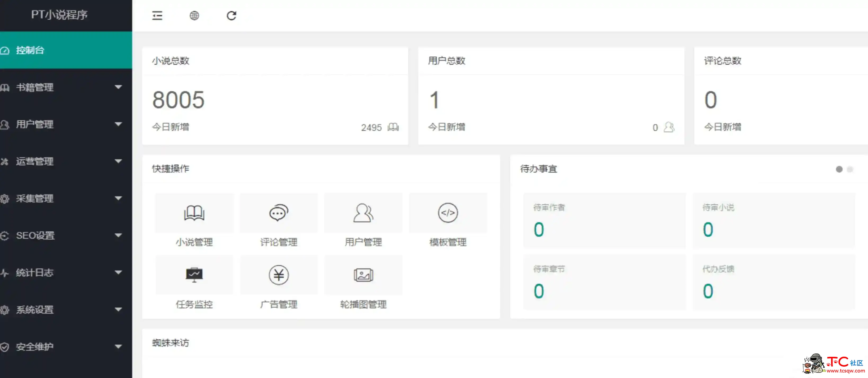Click book icon next to 2495

(x=393, y=127)
